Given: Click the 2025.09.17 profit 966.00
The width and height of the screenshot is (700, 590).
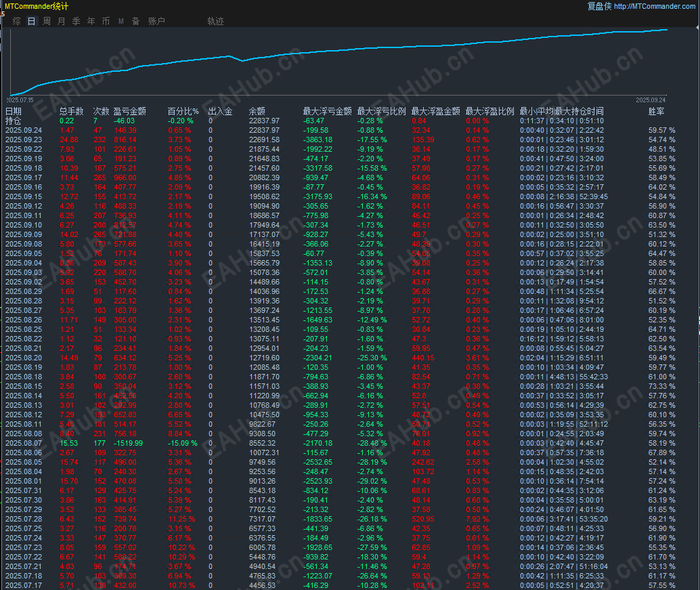Looking at the screenshot, I should pyautogui.click(x=125, y=177).
